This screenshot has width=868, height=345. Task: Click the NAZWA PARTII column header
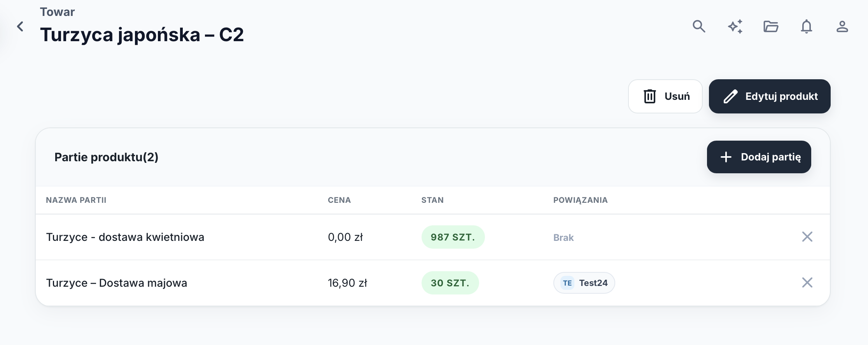(76, 200)
